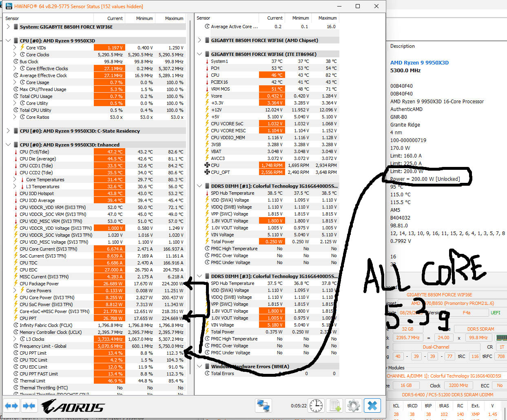507x420 pixels.
Task: Click the left pane Current column header
Action: pyautogui.click(x=109, y=18)
